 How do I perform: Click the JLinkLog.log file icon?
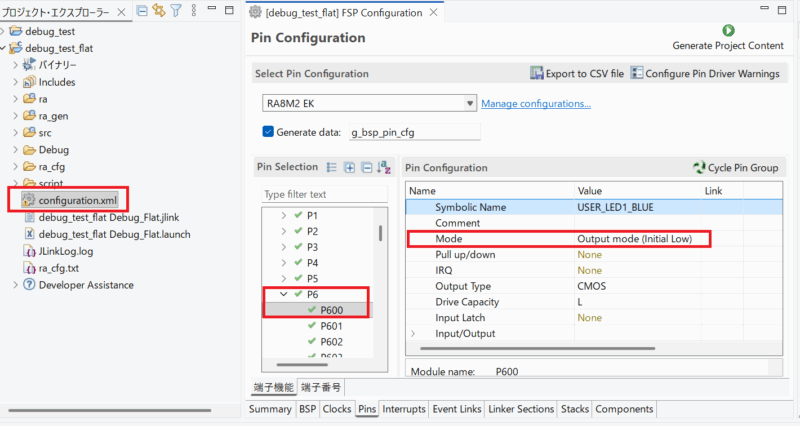coord(30,251)
